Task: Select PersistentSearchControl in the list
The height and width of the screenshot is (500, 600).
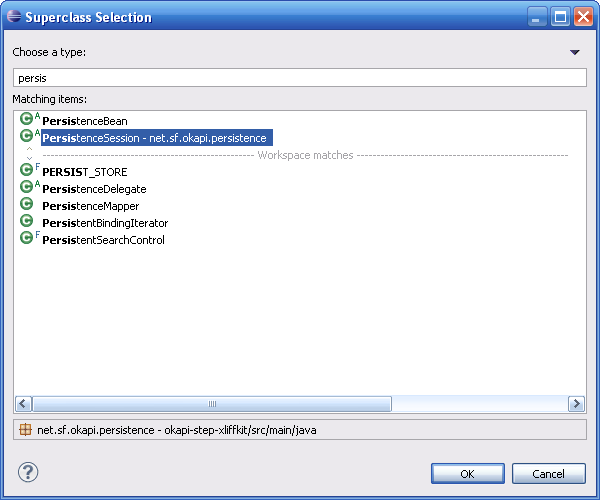Action: [x=103, y=240]
